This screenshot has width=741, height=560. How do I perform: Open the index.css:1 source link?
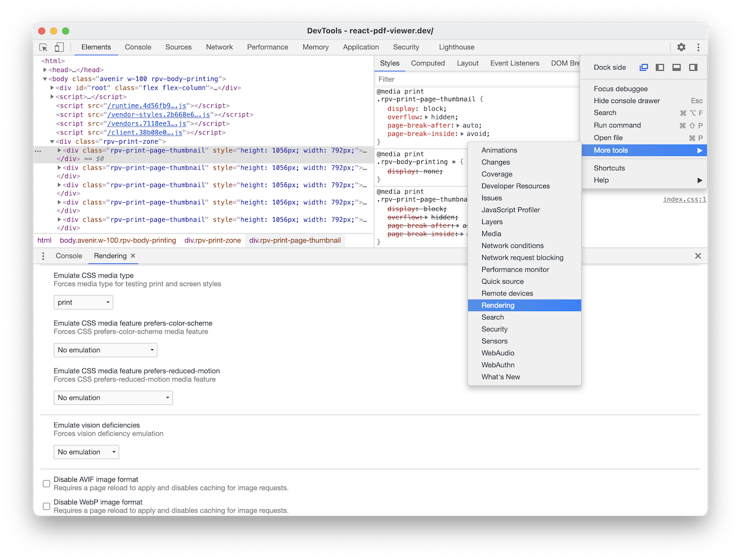(684, 199)
